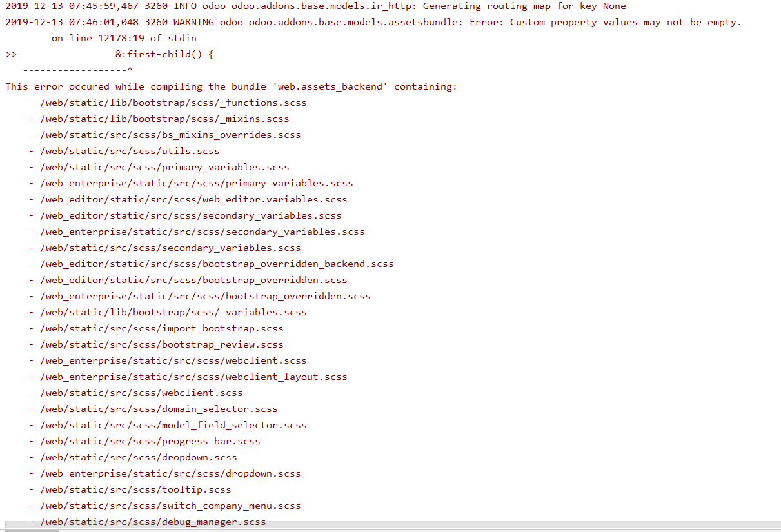Click the 'This error occured while compiling' line
Screen dimensions: 781x532
(231, 86)
